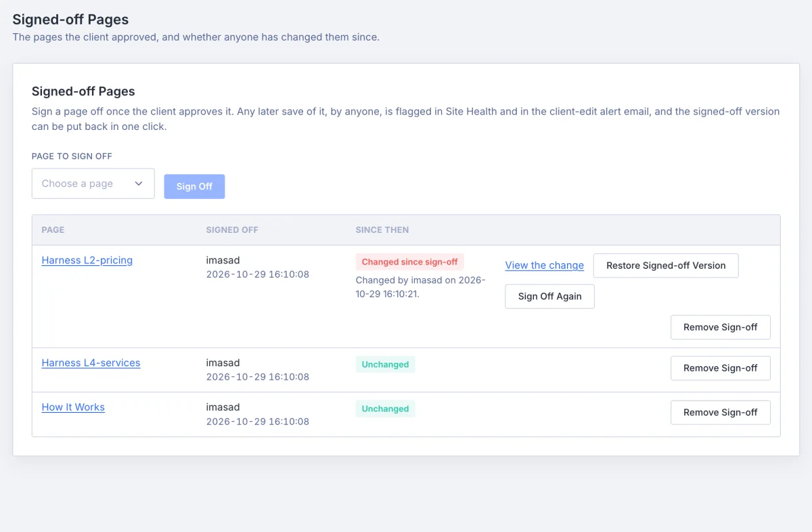The width and height of the screenshot is (812, 532).
Task: Remove sign-off for How It Works
Action: [x=721, y=412]
